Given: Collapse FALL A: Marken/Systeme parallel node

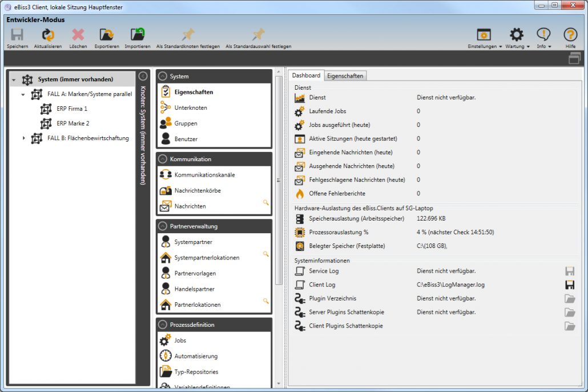Looking at the screenshot, I should (23, 95).
